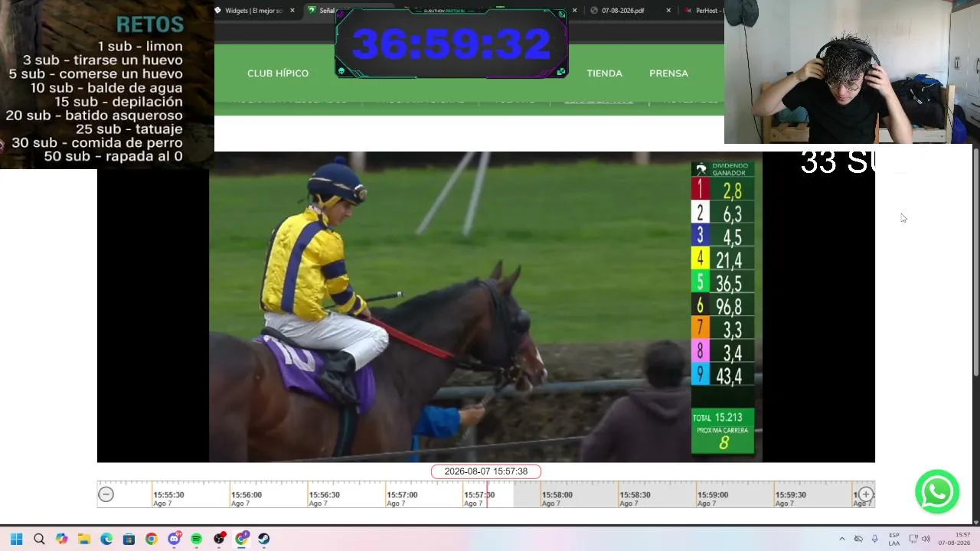Open the volume tray control
The height and width of the screenshot is (551, 980).
click(x=926, y=539)
